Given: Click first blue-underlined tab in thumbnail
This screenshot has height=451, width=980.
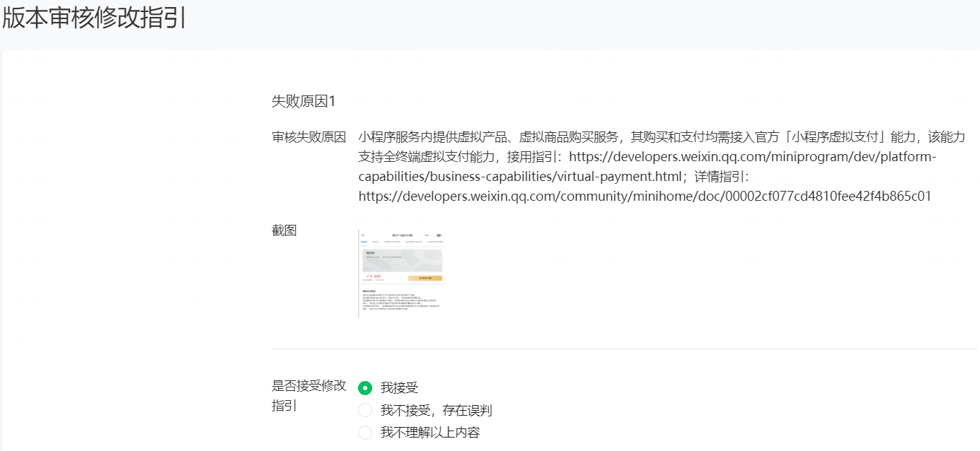Looking at the screenshot, I should (x=364, y=242).
